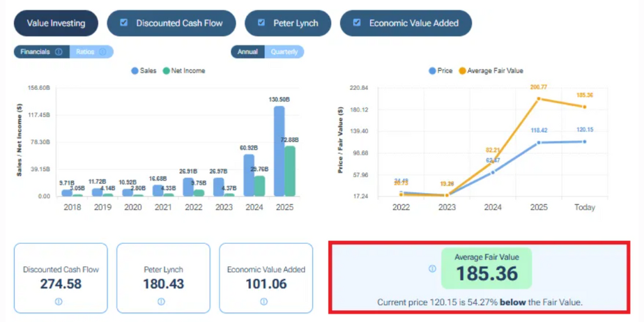Toggle the Price legend marker

[x=432, y=70]
